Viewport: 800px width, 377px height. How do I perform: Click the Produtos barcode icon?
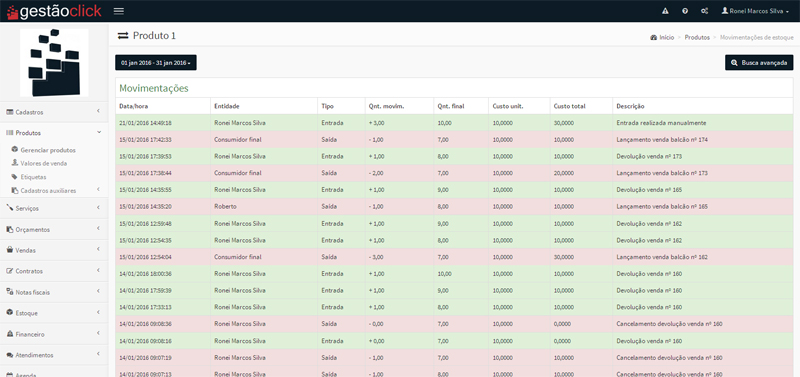click(x=10, y=133)
